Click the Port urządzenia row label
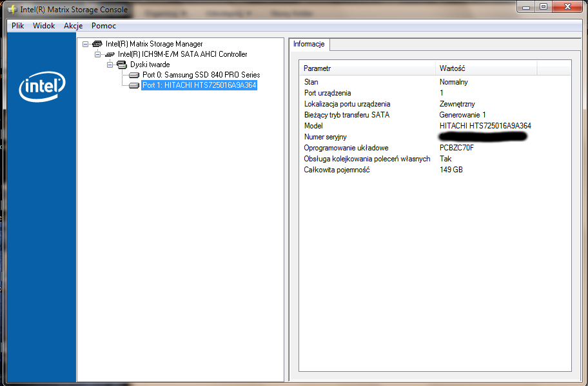Image resolution: width=588 pixels, height=386 pixels. pyautogui.click(x=328, y=93)
